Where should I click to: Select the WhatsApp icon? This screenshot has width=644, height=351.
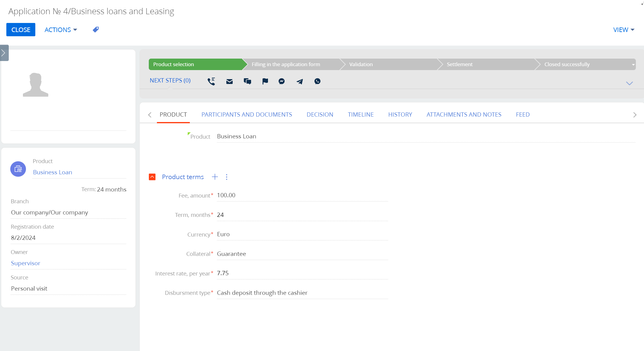317,81
